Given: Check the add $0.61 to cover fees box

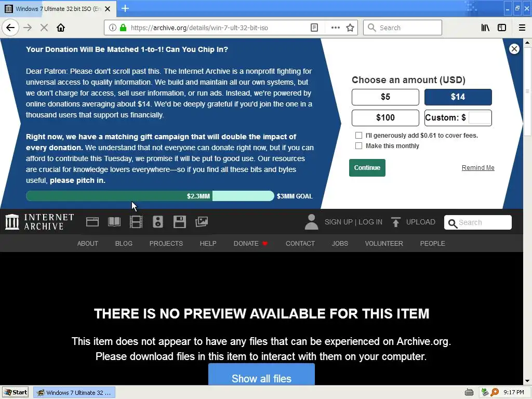Looking at the screenshot, I should 358,136.
